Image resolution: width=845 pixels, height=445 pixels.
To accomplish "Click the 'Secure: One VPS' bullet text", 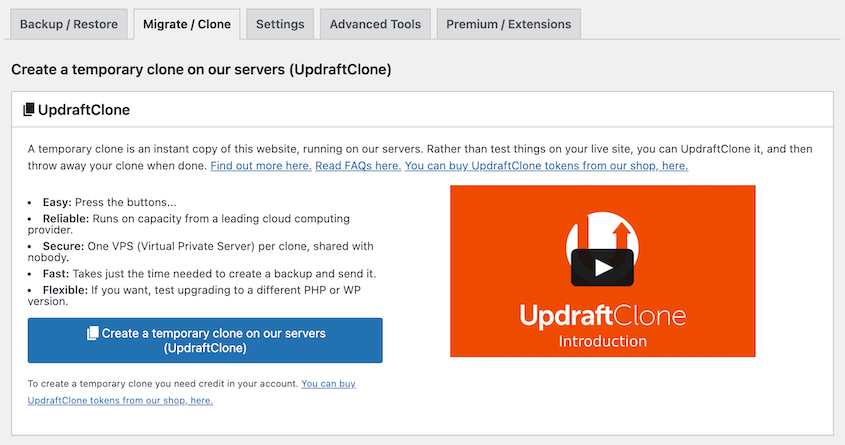I will tap(200, 252).
